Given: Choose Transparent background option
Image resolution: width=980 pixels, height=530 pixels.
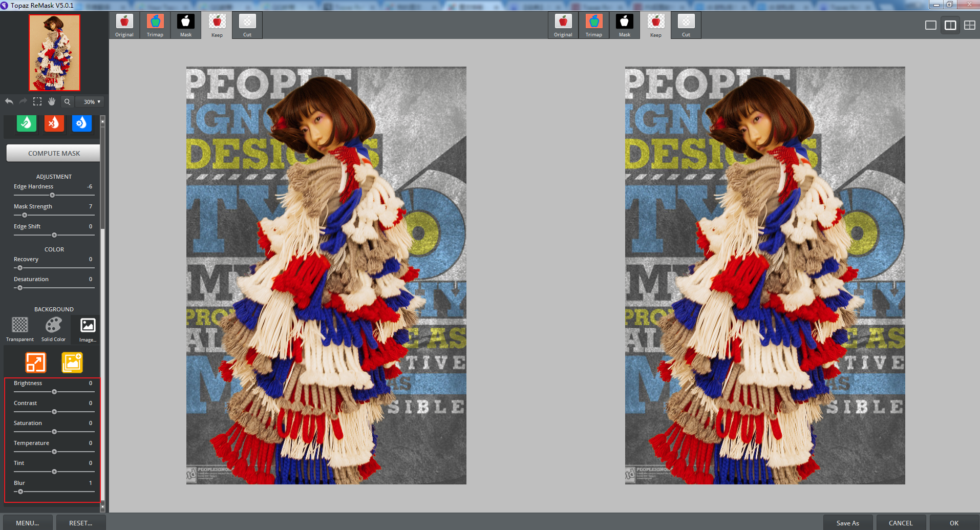Looking at the screenshot, I should tap(20, 329).
